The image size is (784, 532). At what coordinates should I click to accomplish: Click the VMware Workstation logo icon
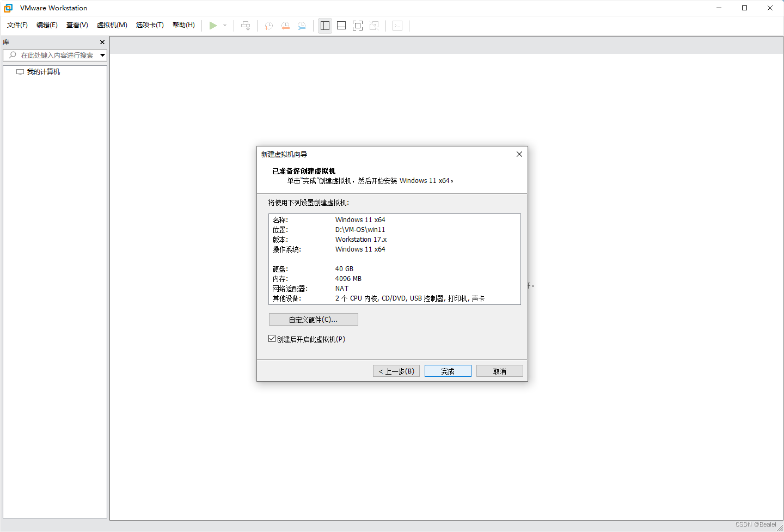(x=8, y=8)
